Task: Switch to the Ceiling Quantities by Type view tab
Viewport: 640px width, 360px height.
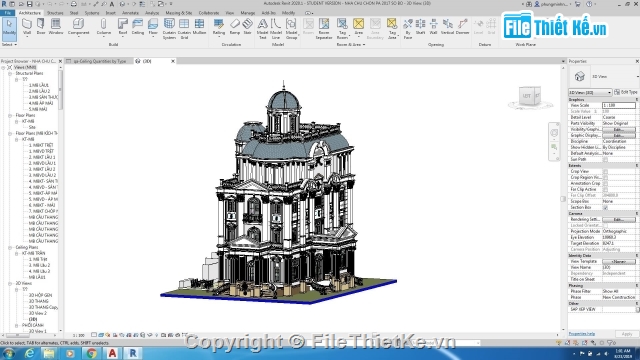Action: [100, 61]
